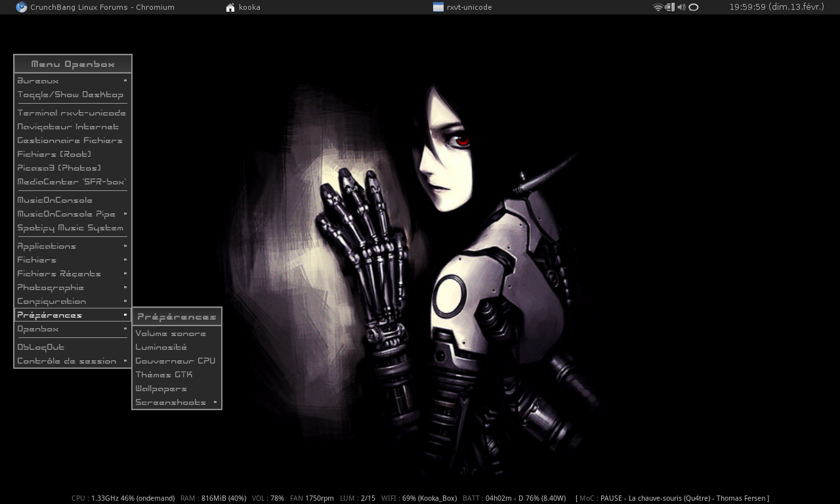Launch Picasa3 (Photos)
The width and height of the screenshot is (840, 504).
pyautogui.click(x=73, y=168)
